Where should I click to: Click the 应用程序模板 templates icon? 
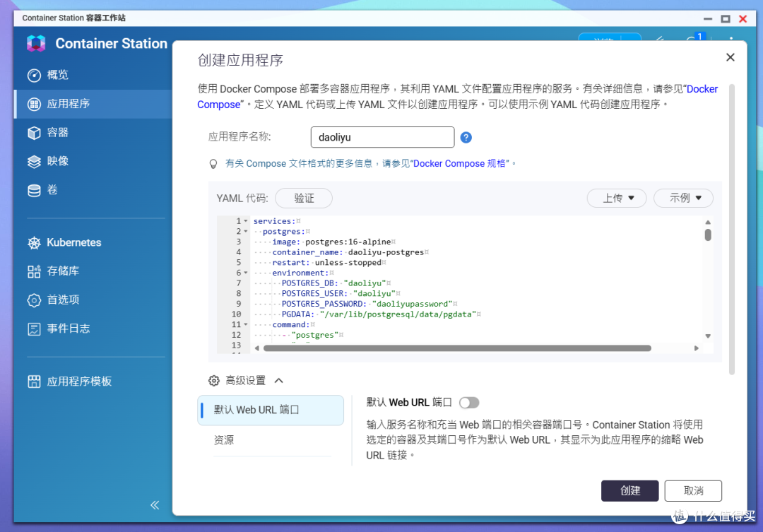pos(34,381)
